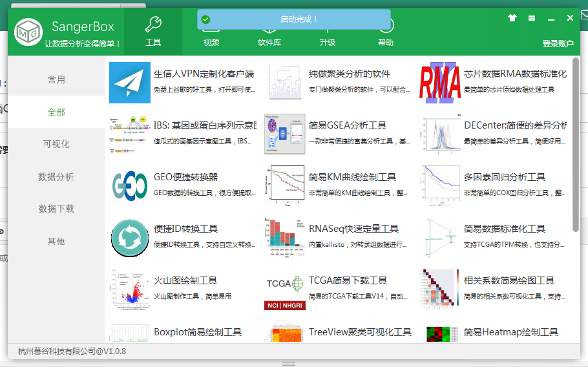
Task: Launch the TCGA download tool logo
Action: 285,289
